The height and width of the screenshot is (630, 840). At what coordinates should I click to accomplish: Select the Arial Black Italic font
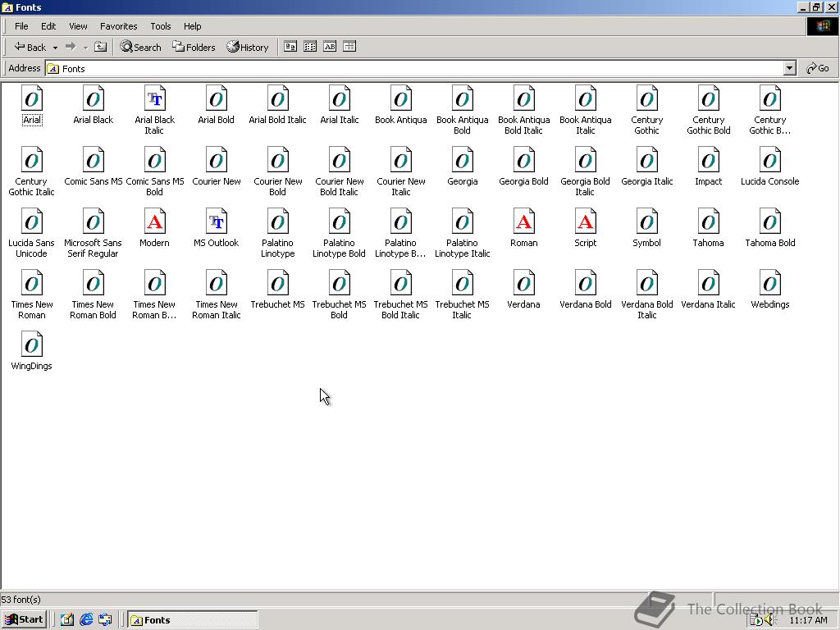coord(154,111)
